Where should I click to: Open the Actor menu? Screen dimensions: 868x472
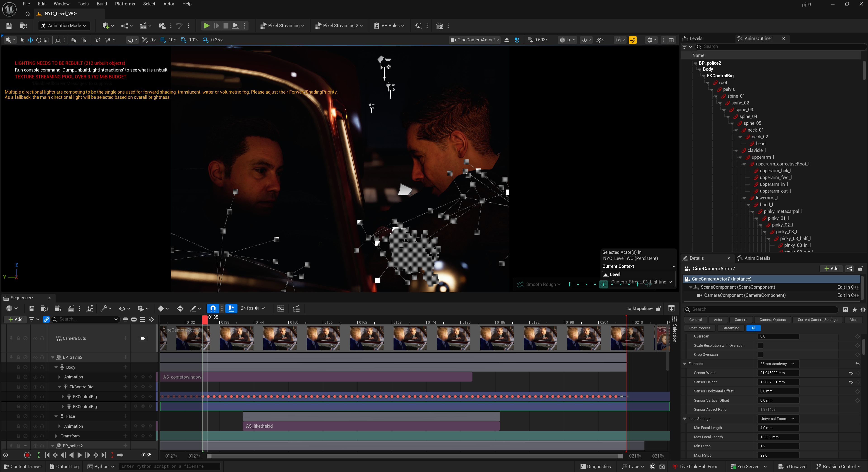pos(168,4)
